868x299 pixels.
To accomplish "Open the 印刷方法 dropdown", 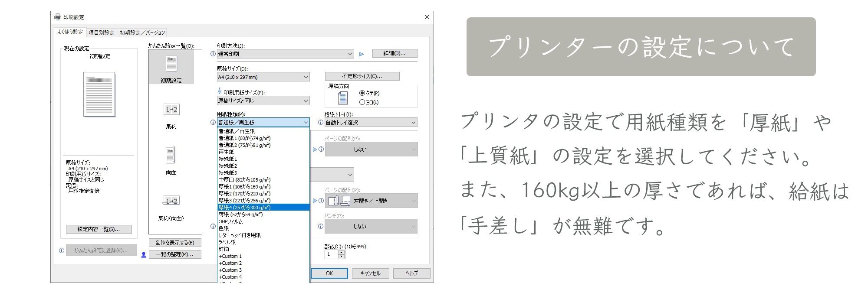I will 286,54.
